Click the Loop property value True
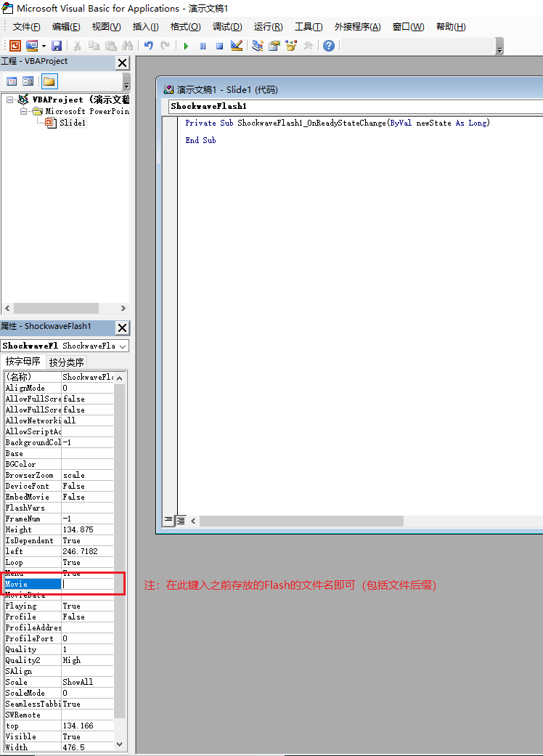The image size is (543, 756). click(x=87, y=562)
